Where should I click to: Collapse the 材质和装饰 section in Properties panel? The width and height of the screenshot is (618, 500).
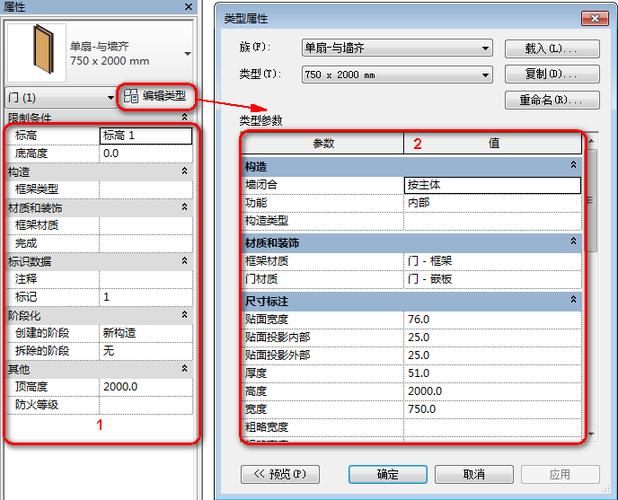(184, 207)
